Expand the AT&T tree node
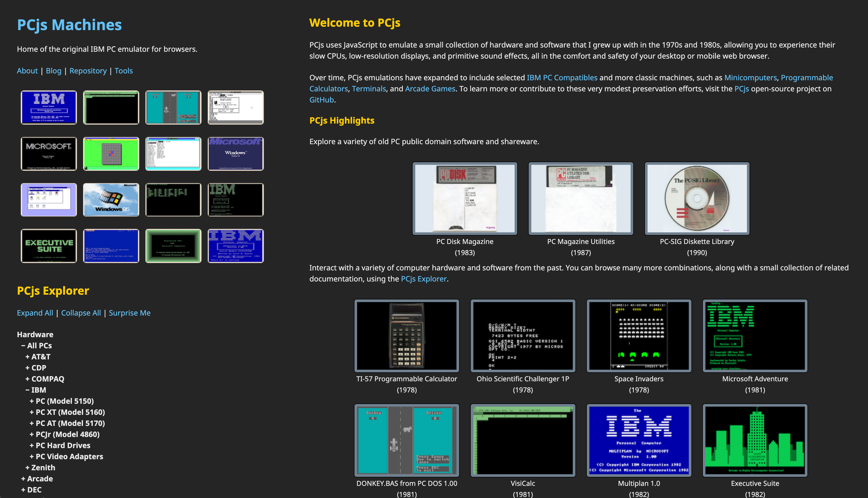Screen dimensions: 868x498 38,357
